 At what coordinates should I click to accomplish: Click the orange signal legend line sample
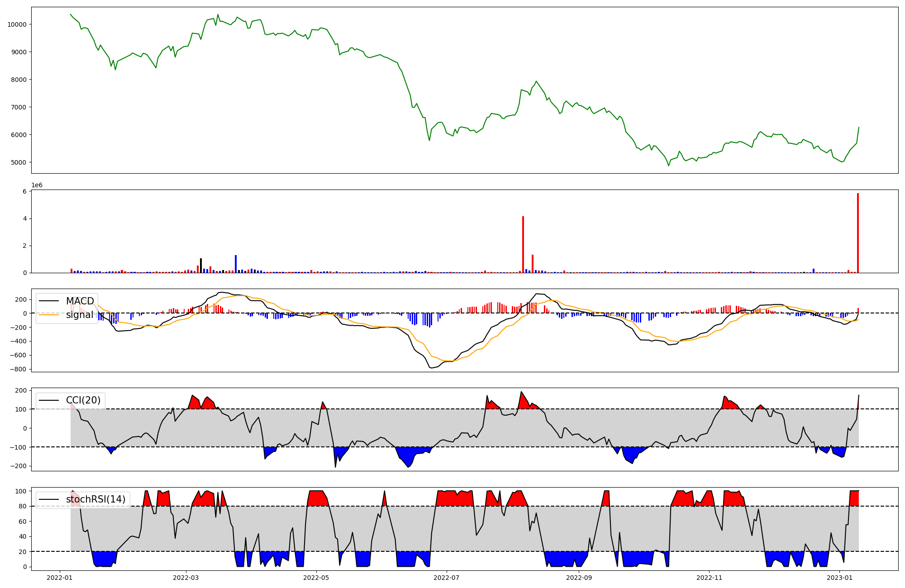(49, 315)
